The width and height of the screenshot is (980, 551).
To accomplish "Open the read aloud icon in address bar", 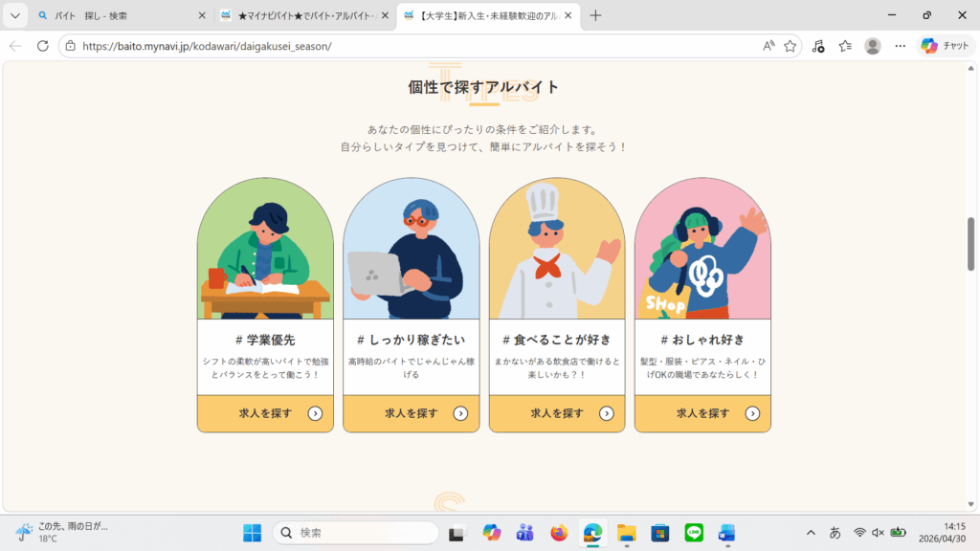I will pos(768,46).
